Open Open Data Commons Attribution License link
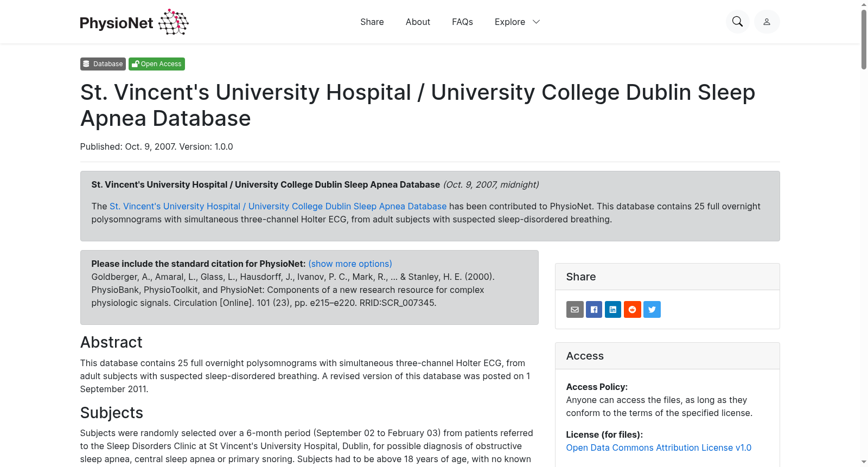 (x=659, y=447)
